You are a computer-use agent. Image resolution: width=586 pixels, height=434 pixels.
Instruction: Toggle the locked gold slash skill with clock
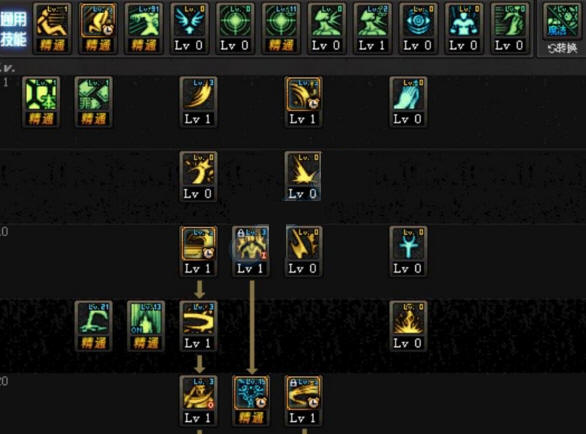(x=303, y=401)
